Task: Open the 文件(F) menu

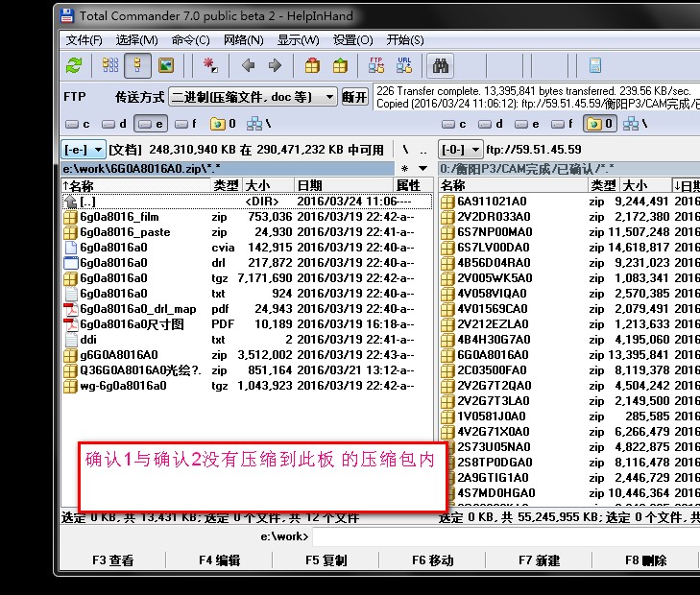Action: (x=84, y=40)
